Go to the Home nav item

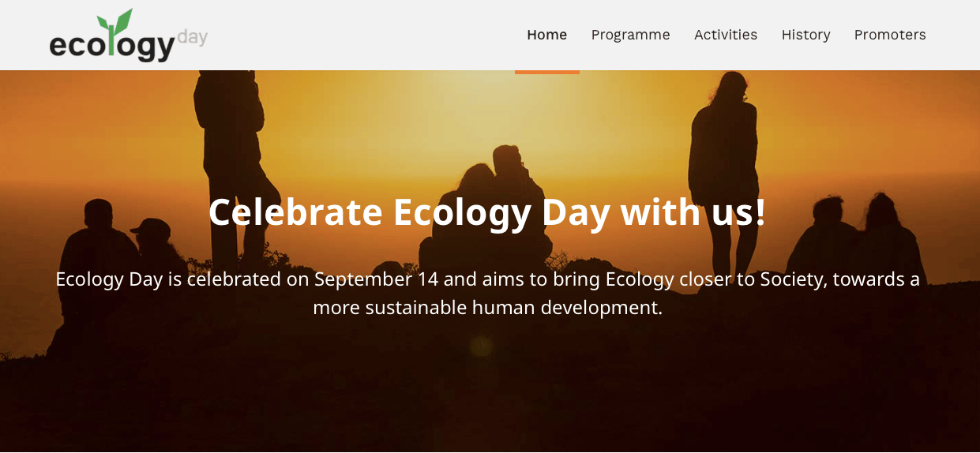546,35
